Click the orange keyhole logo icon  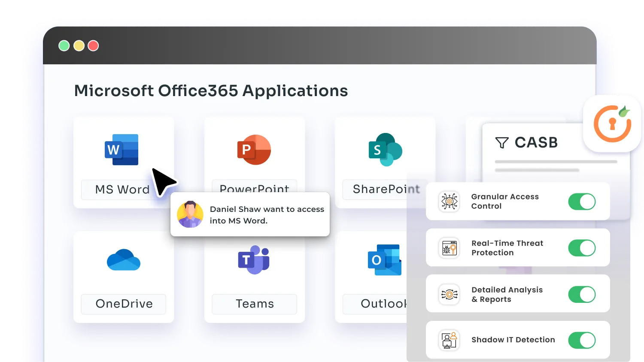(x=612, y=124)
